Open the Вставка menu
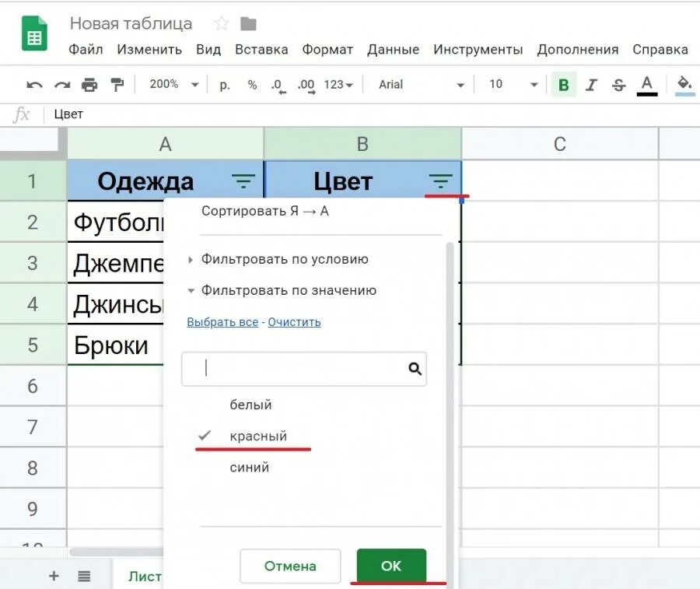Viewport: 700px width, 589px height. click(261, 49)
